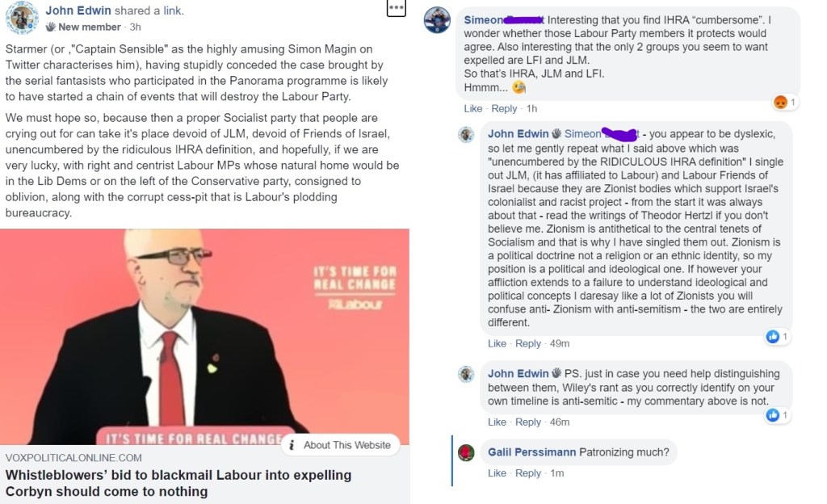The height and width of the screenshot is (504, 827).
Task: Reply to Simeon's comment
Action: pyautogui.click(x=504, y=108)
